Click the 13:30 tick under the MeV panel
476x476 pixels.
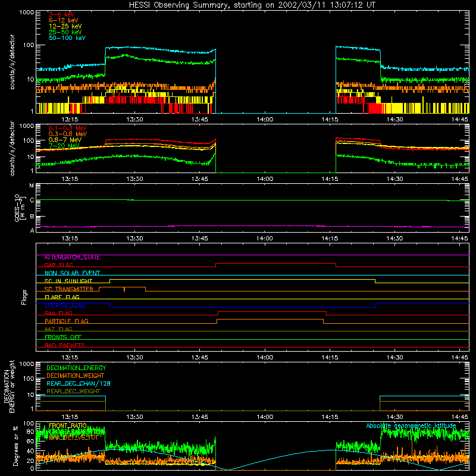(134, 179)
